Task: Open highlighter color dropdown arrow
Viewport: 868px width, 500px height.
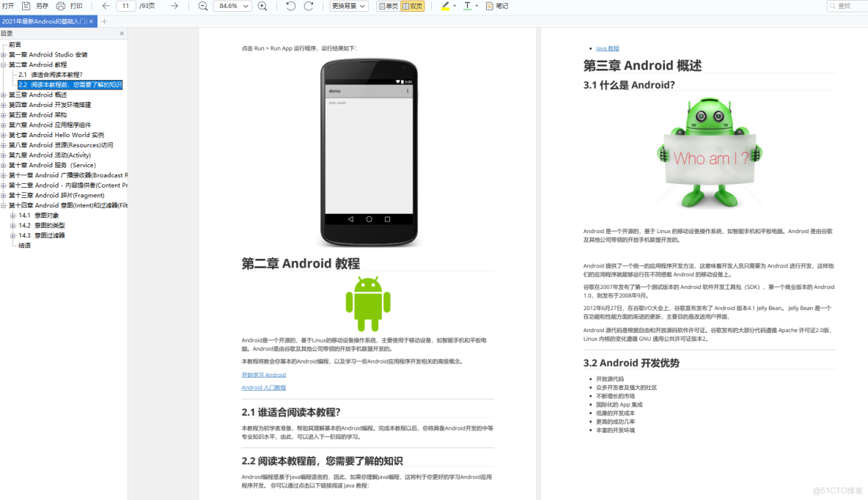Action: (455, 6)
